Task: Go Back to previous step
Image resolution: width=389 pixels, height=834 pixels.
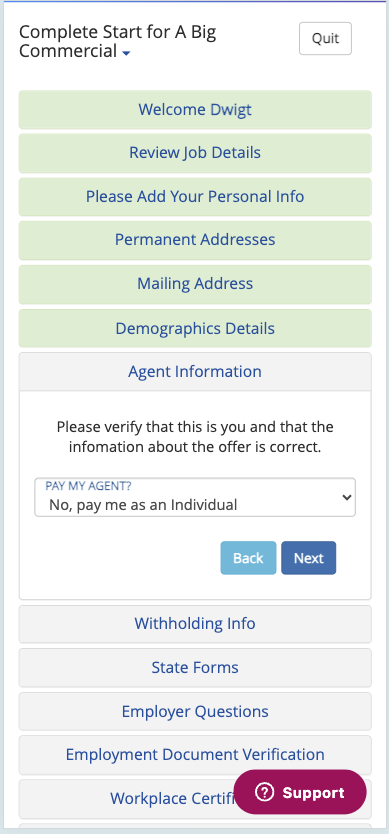Action: [x=248, y=558]
